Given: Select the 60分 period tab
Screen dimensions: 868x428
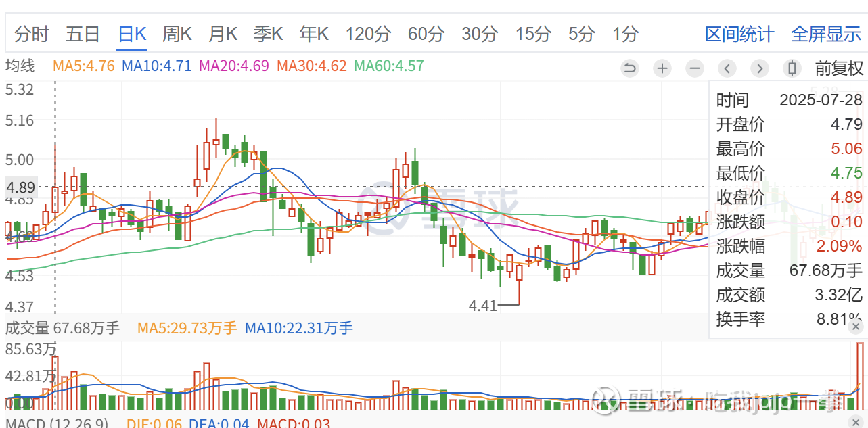Looking at the screenshot, I should click(426, 34).
